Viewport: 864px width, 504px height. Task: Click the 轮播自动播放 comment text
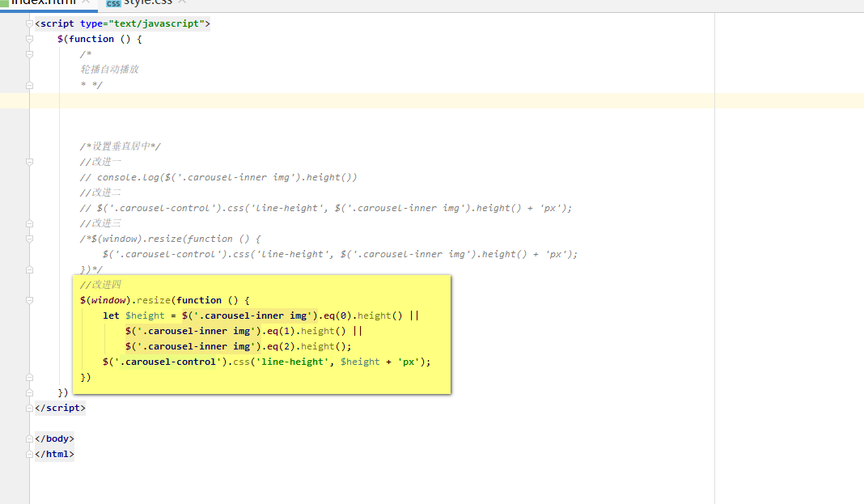(x=109, y=70)
